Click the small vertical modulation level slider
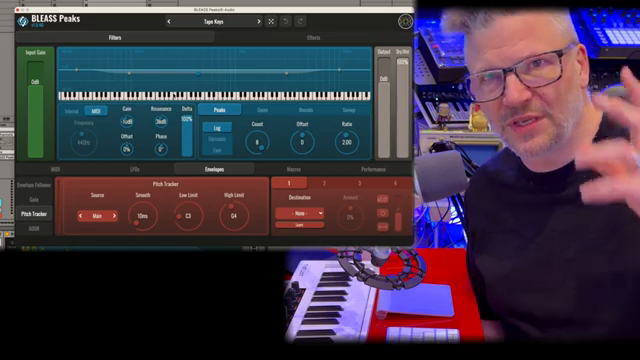This screenshot has width=640, height=360. coord(398,220)
